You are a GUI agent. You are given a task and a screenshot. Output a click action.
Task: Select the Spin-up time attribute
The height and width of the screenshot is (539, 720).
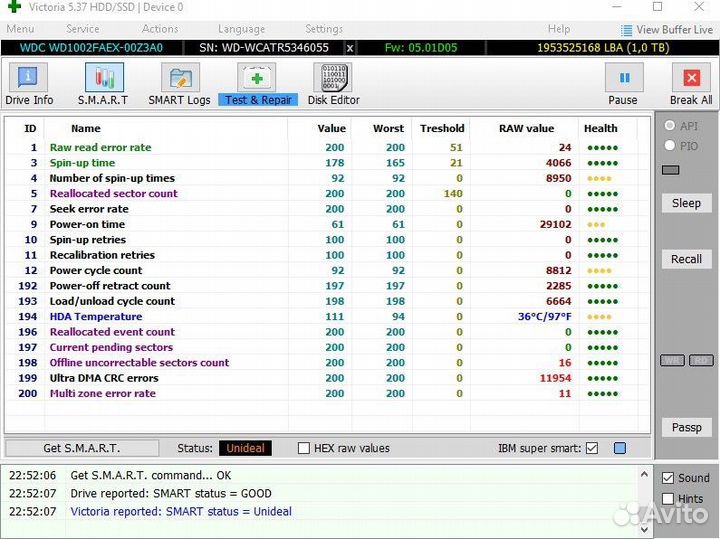pyautogui.click(x=328, y=163)
